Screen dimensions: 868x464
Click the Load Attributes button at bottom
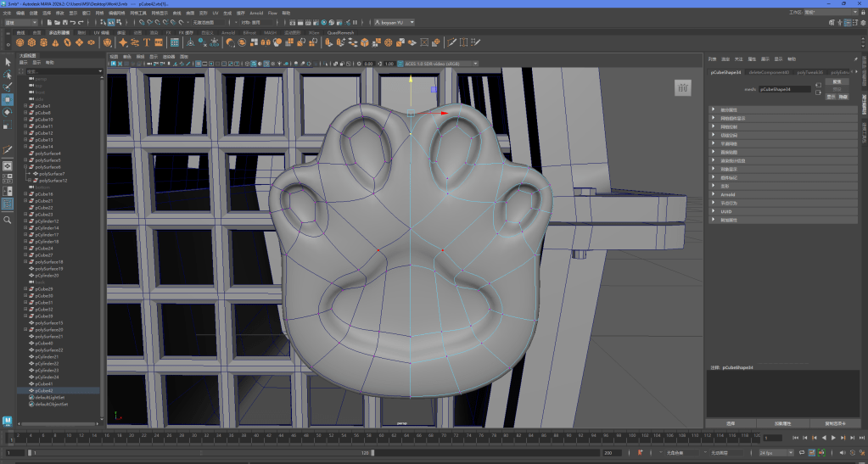[782, 422]
